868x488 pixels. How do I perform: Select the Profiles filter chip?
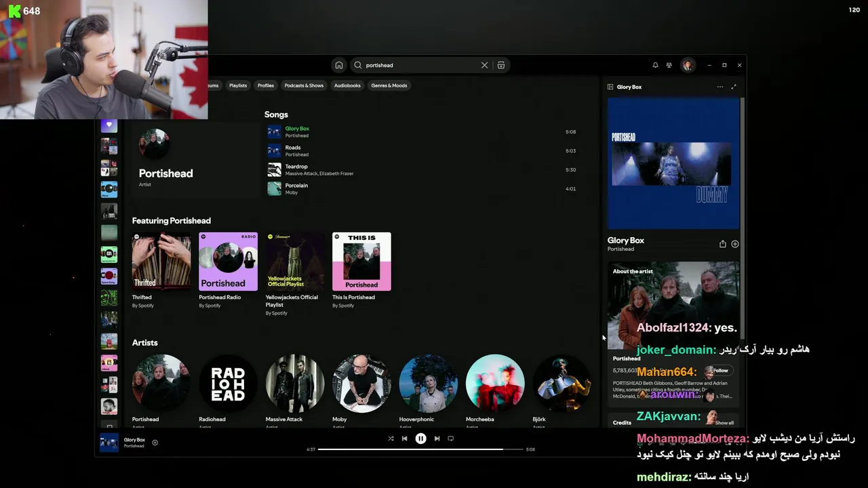[266, 85]
